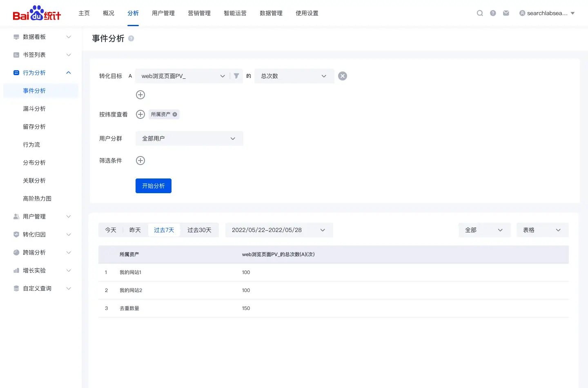Viewport: 588px width, 388px height.
Task: Click the 转化归因 shield icon
Action: pyautogui.click(x=16, y=234)
